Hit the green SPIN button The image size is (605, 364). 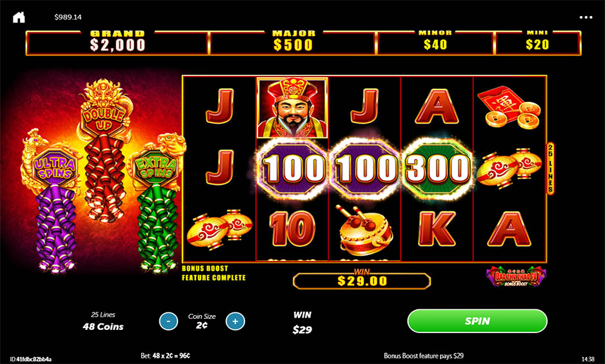(477, 321)
